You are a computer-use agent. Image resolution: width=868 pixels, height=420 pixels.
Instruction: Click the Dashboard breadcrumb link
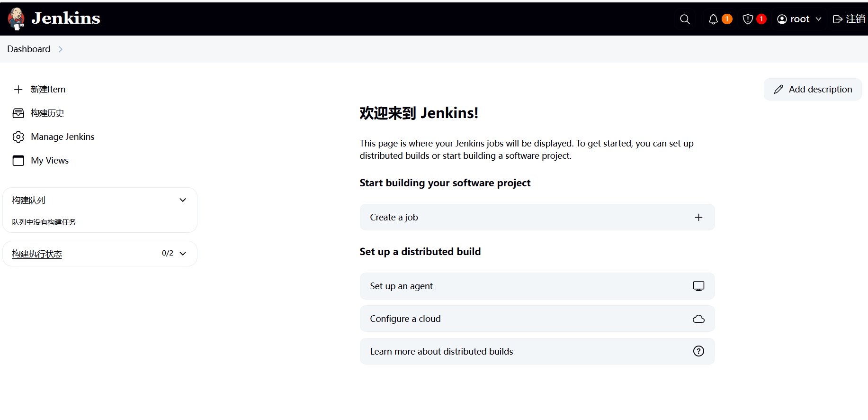[28, 49]
